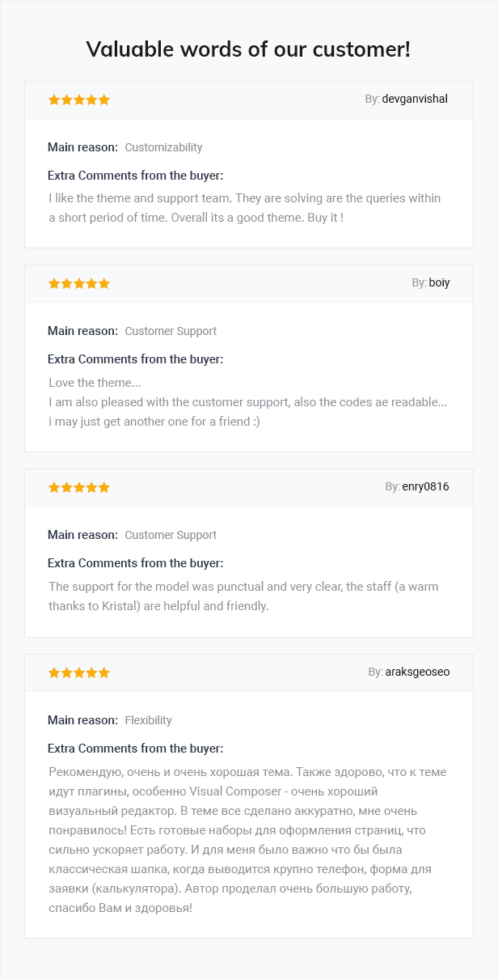Click first star in devganvishal's review header
The image size is (498, 980).
pyautogui.click(x=54, y=100)
